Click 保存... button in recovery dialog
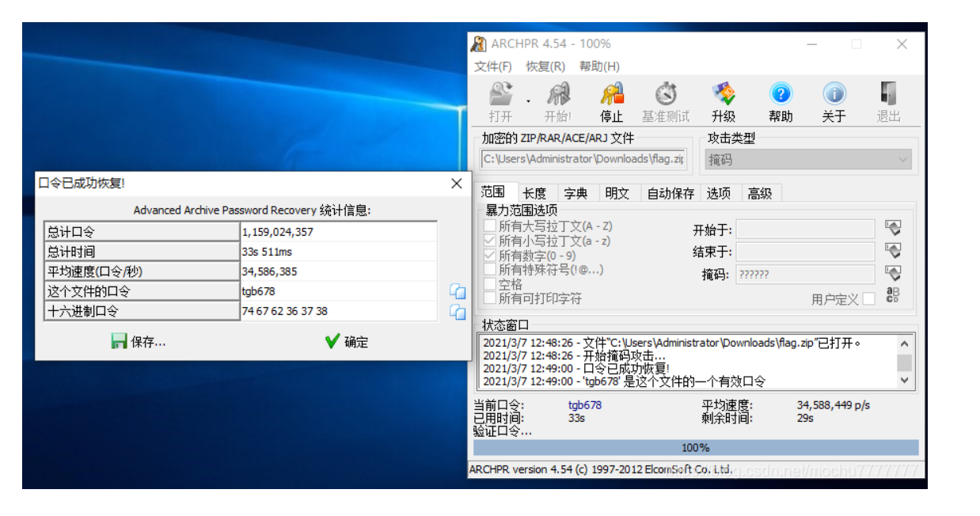980x516 pixels. click(139, 342)
